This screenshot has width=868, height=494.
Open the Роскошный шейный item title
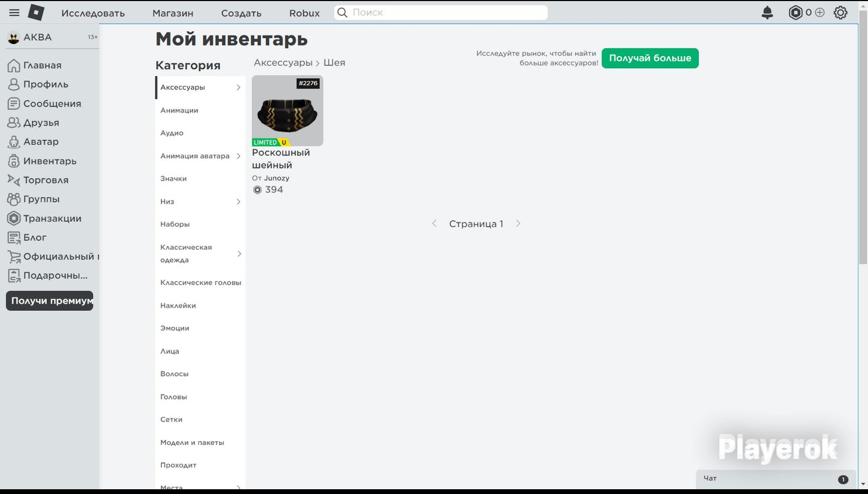tap(281, 159)
